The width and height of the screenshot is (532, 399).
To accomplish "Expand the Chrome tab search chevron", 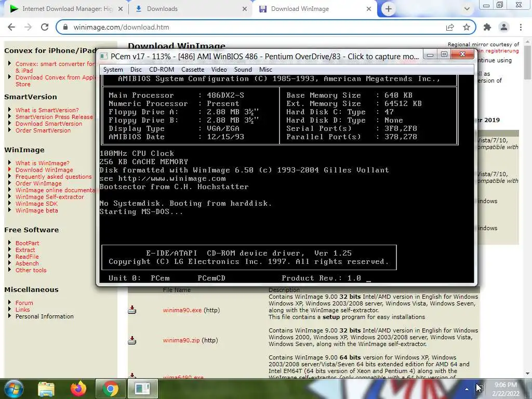I will tap(467, 9).
